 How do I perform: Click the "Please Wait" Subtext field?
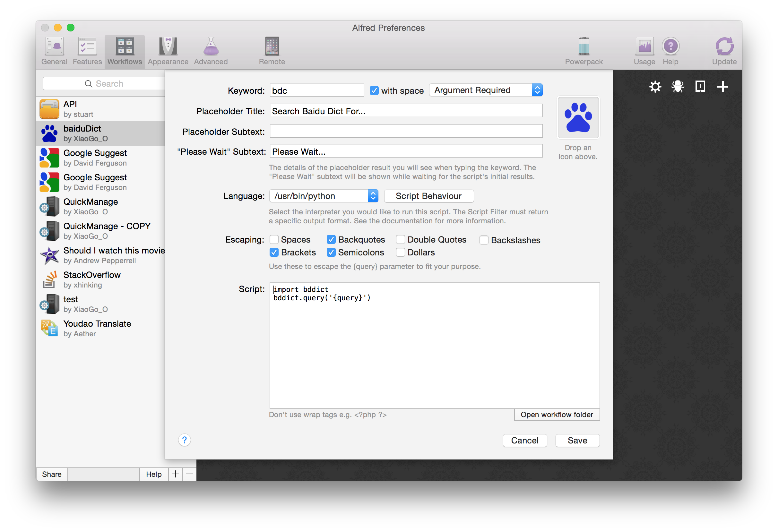(x=406, y=151)
